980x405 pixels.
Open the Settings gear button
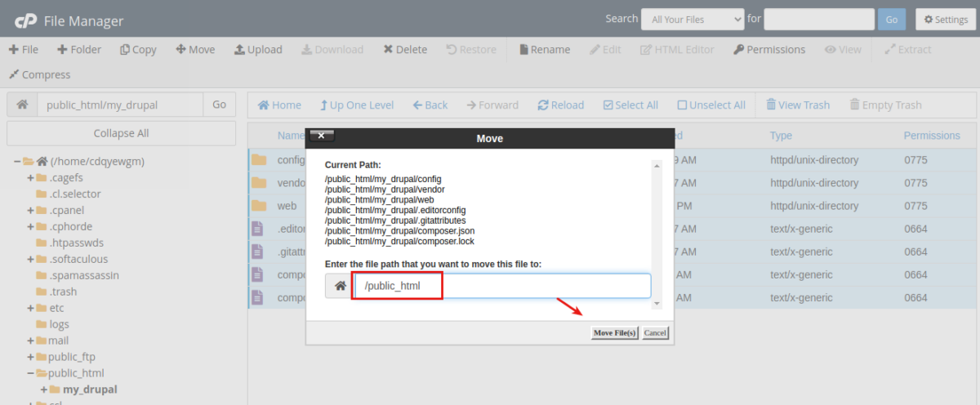947,20
